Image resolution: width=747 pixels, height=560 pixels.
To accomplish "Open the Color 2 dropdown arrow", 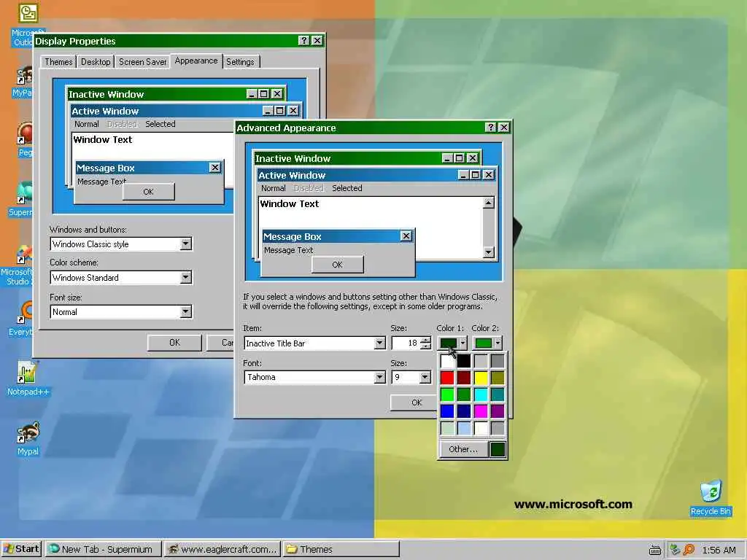I will click(498, 343).
